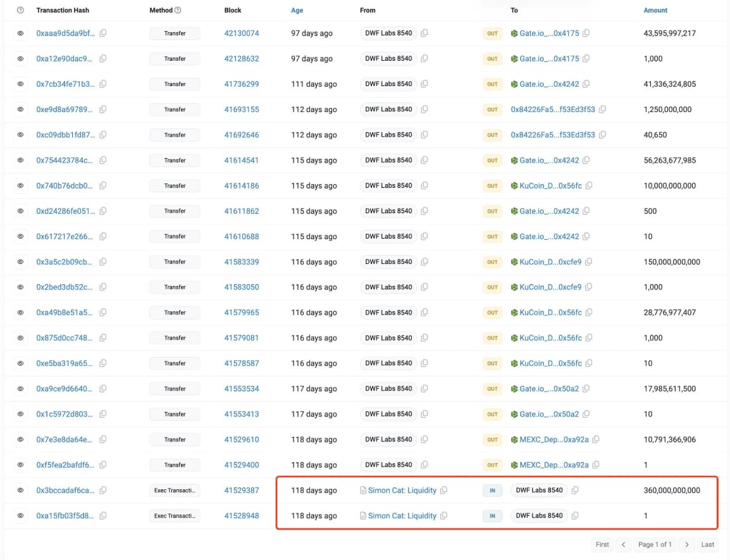Viewport: 730px width, 560px height.
Task: Click DWF Labs 8540 sender in block 41610688 row
Action: pyautogui.click(x=388, y=236)
